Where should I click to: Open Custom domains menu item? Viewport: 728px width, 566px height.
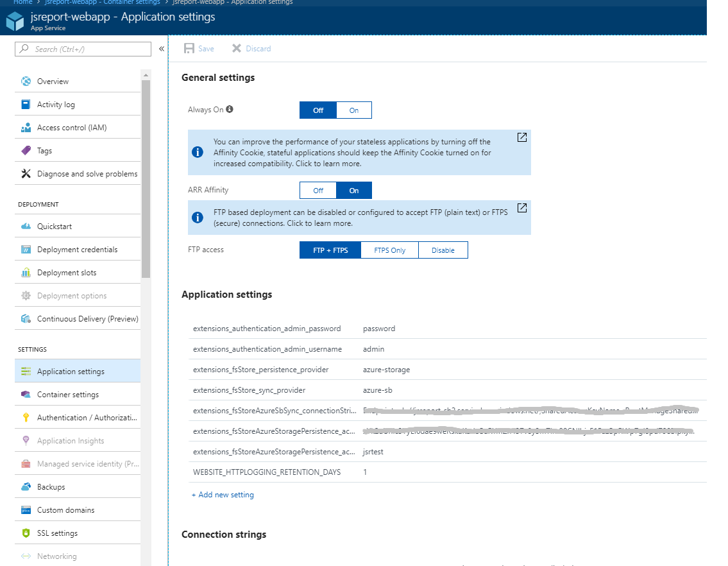coord(78,510)
